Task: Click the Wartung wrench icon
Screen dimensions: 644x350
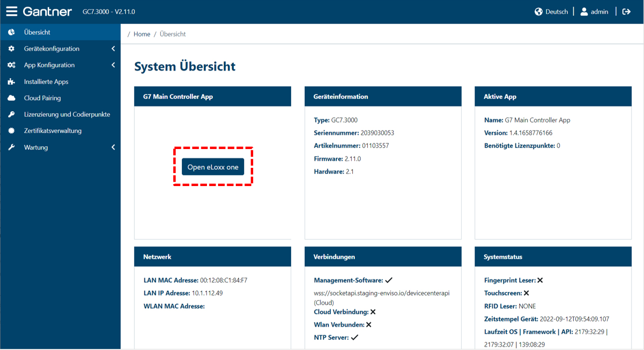Action: coord(12,147)
